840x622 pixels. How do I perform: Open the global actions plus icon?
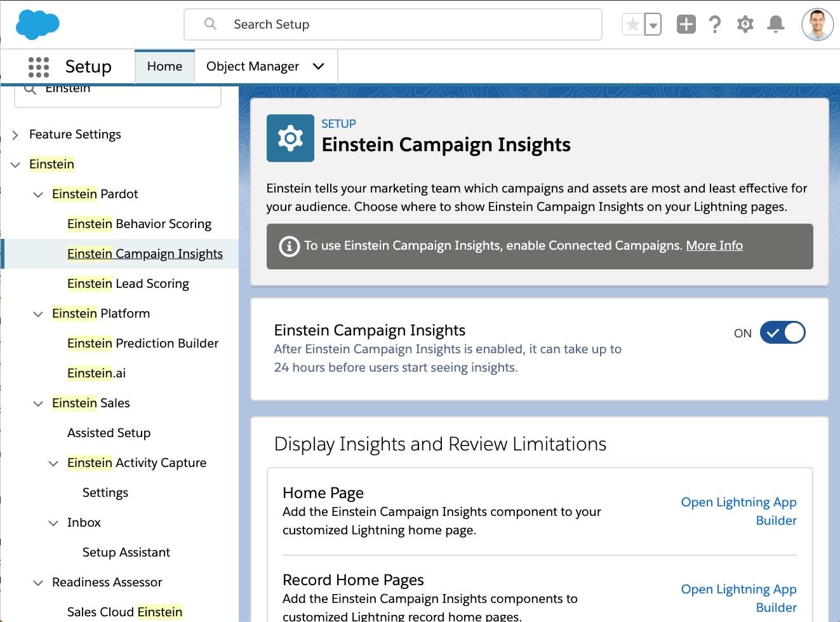pos(686,25)
